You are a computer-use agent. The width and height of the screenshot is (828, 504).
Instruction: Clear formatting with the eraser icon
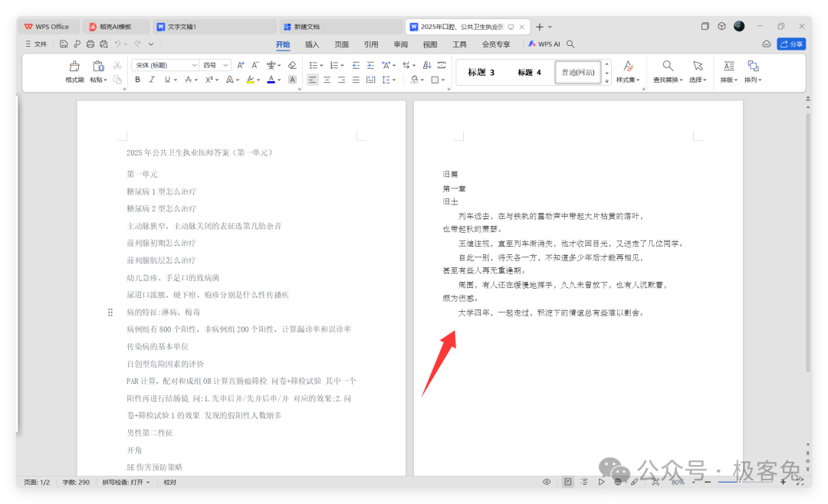pos(292,65)
